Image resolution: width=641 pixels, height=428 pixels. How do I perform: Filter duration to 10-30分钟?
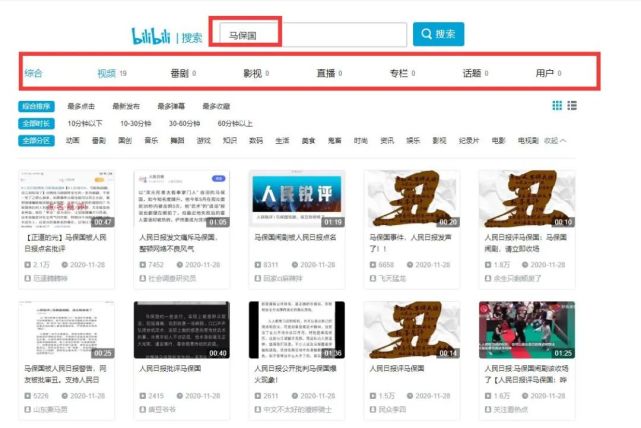[x=136, y=123]
